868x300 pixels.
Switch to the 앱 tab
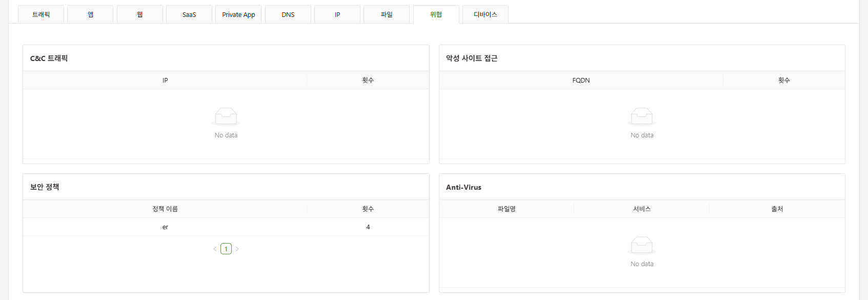90,14
